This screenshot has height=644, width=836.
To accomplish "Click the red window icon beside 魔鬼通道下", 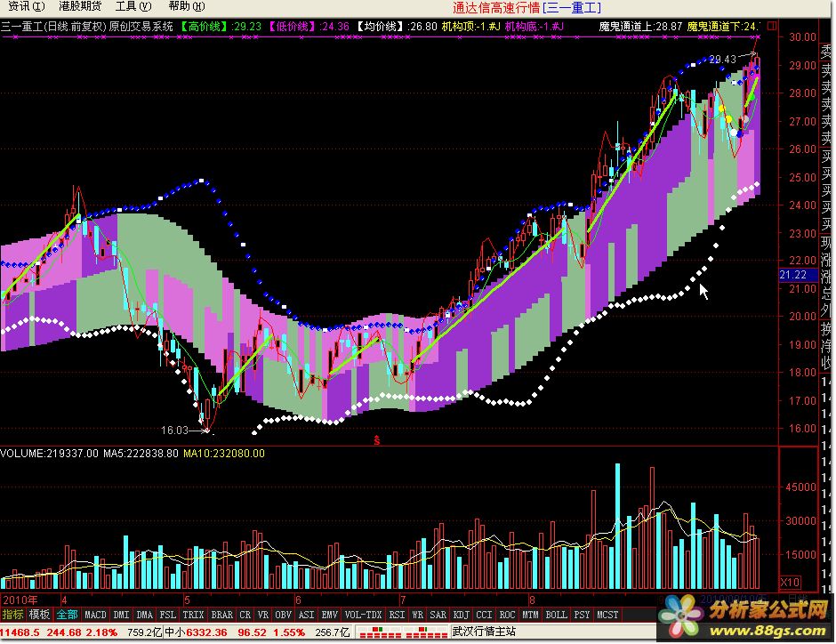I will coord(772,26).
